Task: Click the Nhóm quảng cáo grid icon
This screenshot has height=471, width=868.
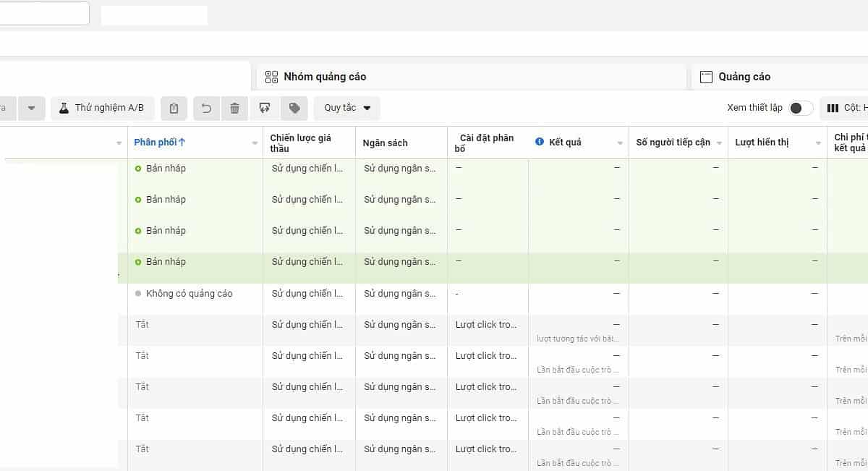Action: pyautogui.click(x=271, y=77)
